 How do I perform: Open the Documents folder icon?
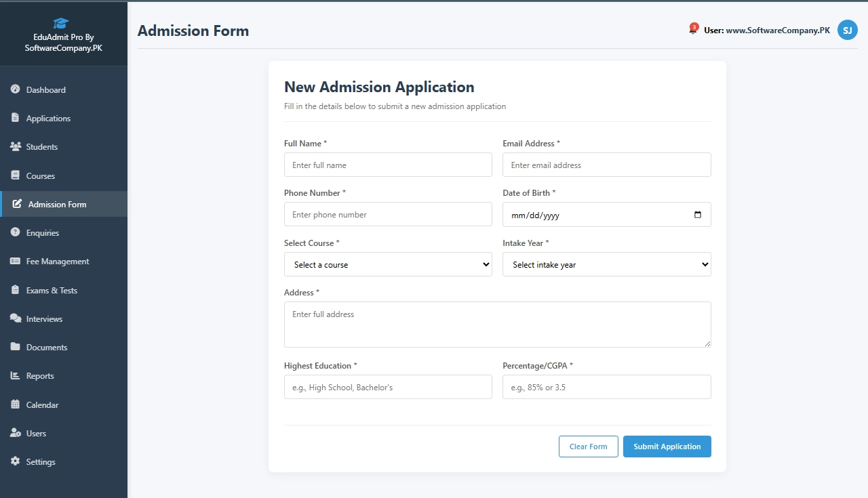point(15,347)
